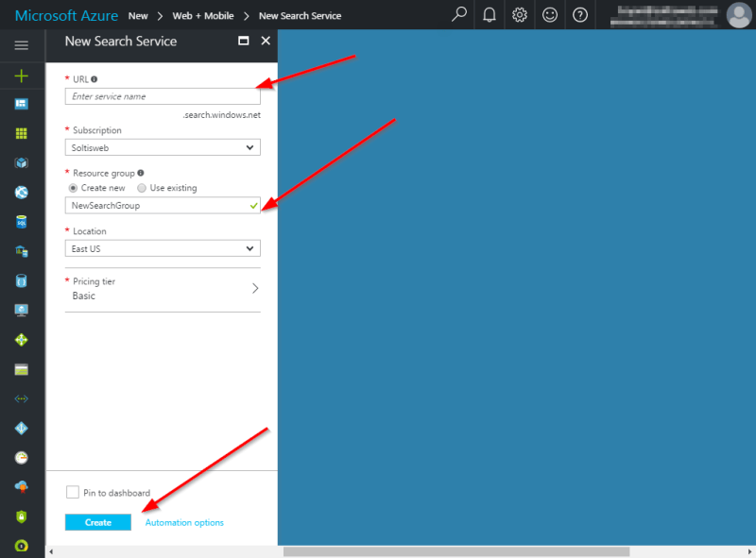Expand the Basic pricing tier options
This screenshot has height=558, width=756.
(162, 288)
